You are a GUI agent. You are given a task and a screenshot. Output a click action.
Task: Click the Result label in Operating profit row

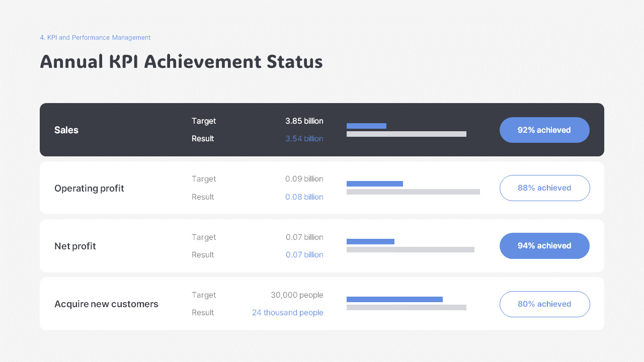[x=203, y=197]
